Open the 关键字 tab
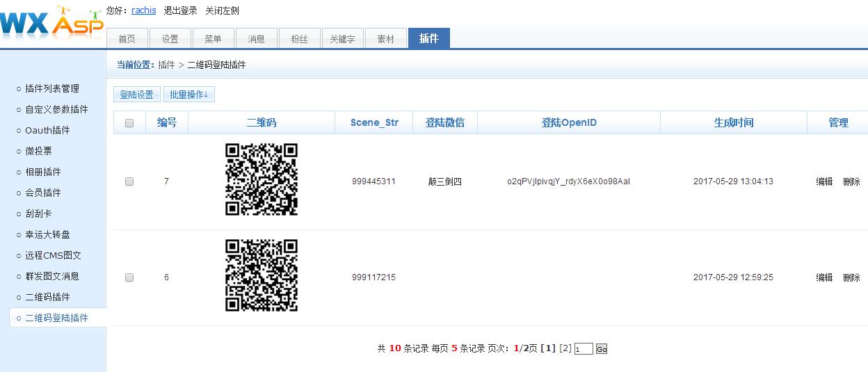Viewport: 868px width, 372px height. tap(343, 39)
